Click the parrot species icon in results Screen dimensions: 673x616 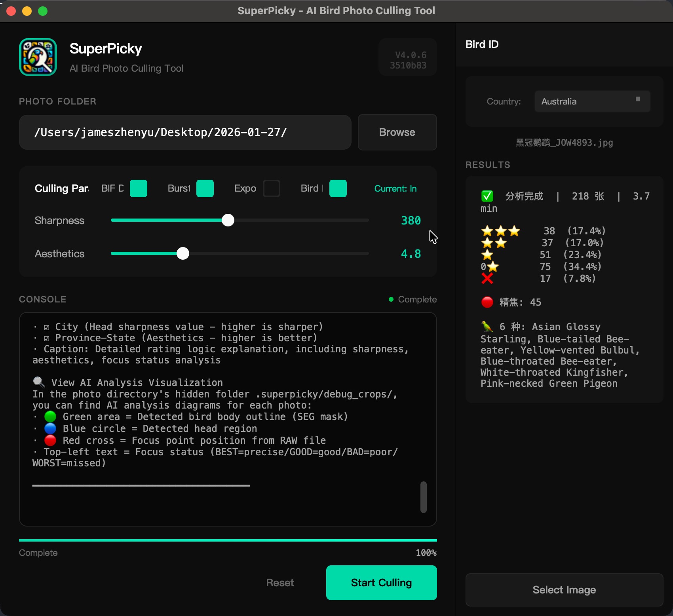[487, 327]
